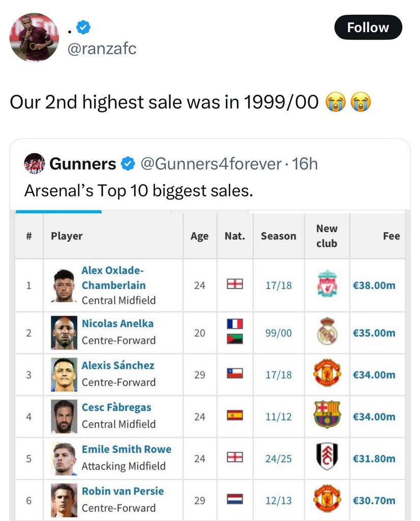Click the Liverpool club crest

click(327, 284)
